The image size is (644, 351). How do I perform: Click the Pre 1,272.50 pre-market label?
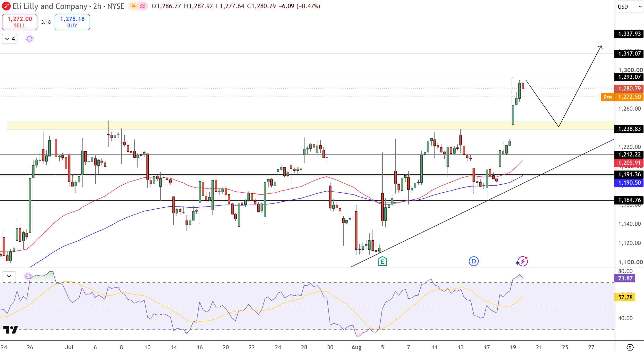click(622, 97)
